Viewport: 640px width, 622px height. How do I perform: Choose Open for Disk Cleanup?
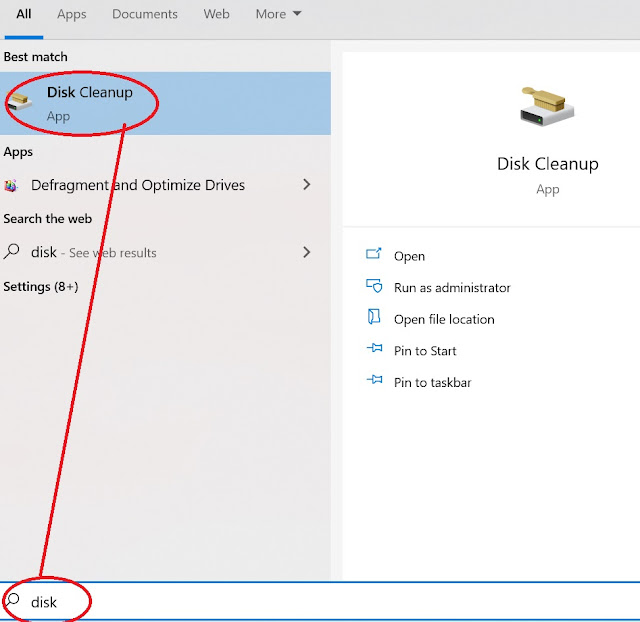(x=409, y=256)
